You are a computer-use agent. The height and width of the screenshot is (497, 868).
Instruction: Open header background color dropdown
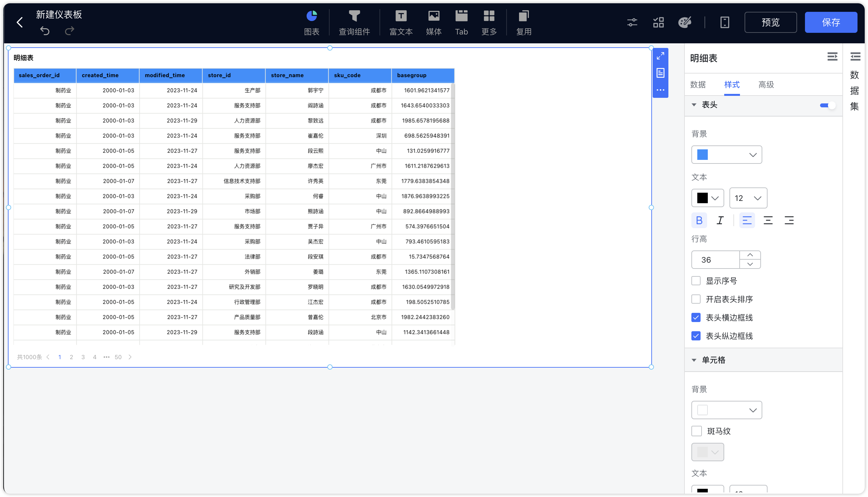pos(727,155)
